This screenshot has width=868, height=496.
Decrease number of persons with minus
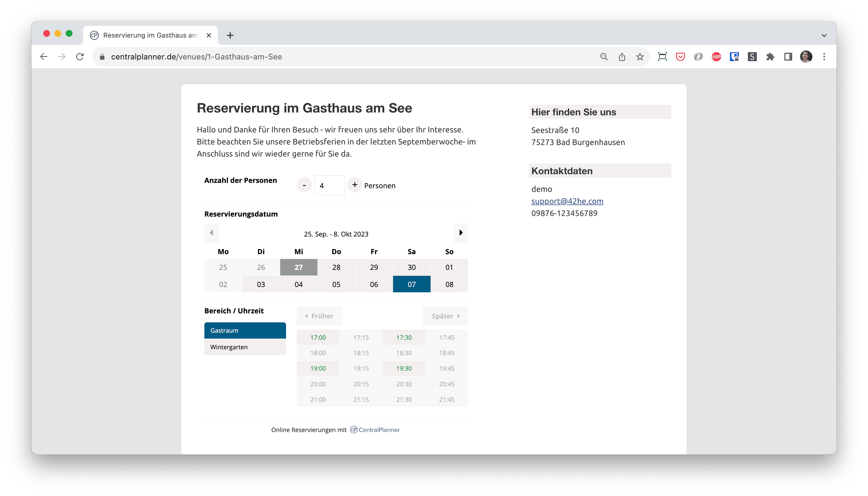tap(304, 185)
